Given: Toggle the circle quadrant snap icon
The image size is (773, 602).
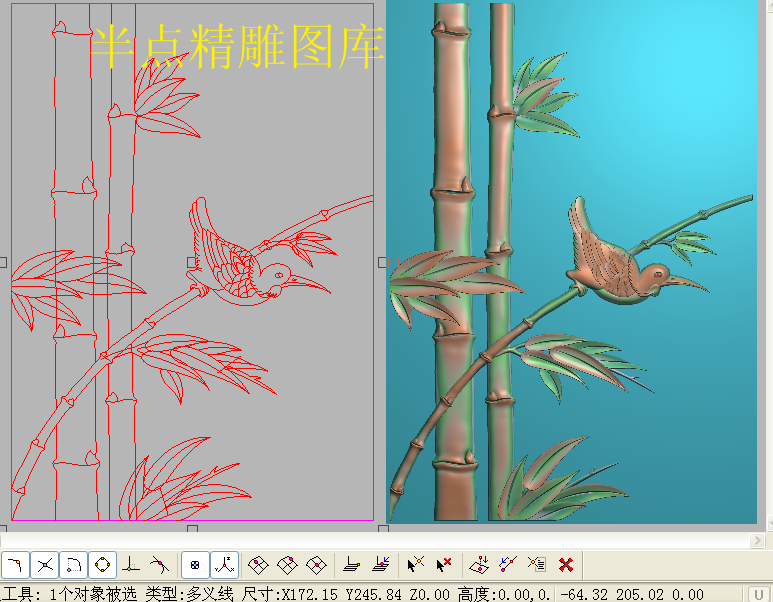Looking at the screenshot, I should (102, 565).
